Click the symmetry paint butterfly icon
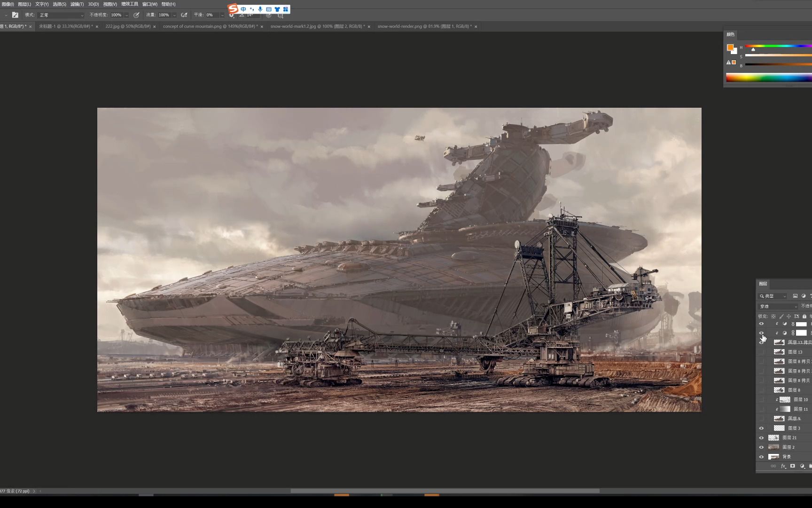The image size is (812, 508). (281, 16)
